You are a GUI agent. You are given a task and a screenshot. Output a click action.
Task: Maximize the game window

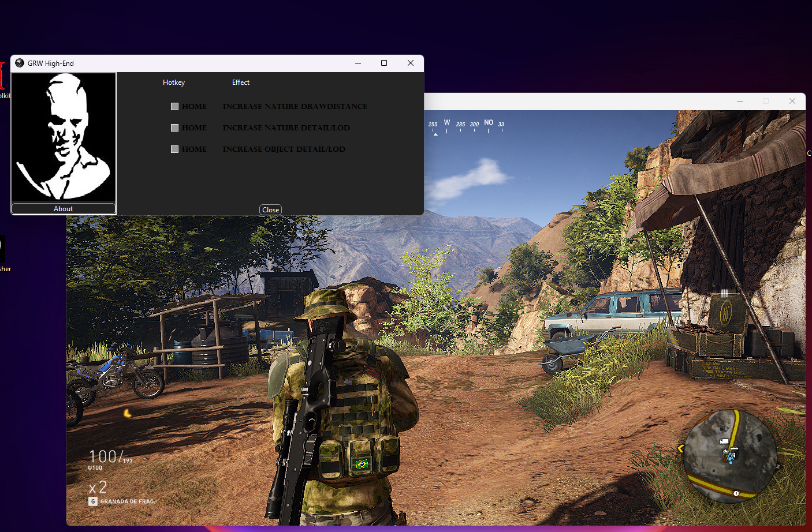(766, 101)
